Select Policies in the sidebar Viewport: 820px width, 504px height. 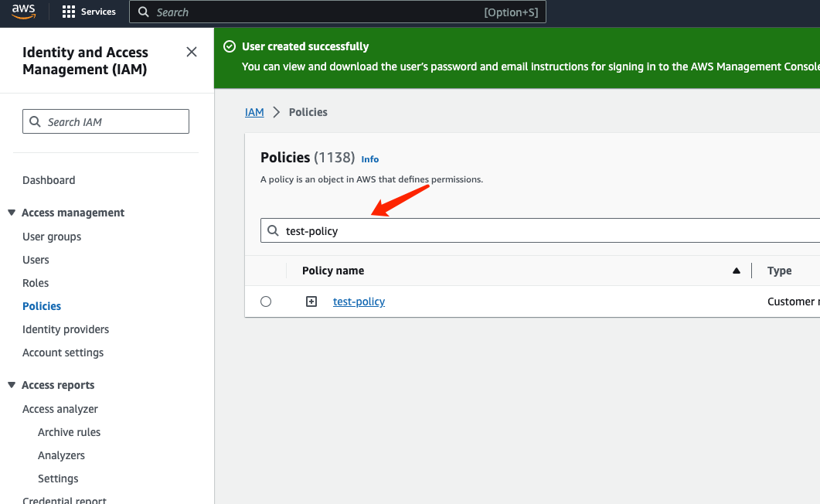tap(42, 306)
